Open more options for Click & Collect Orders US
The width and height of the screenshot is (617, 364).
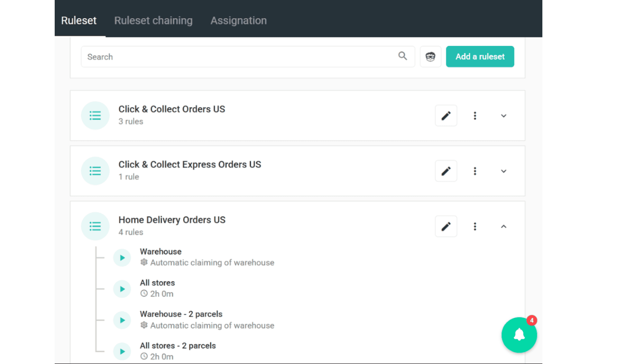point(474,116)
